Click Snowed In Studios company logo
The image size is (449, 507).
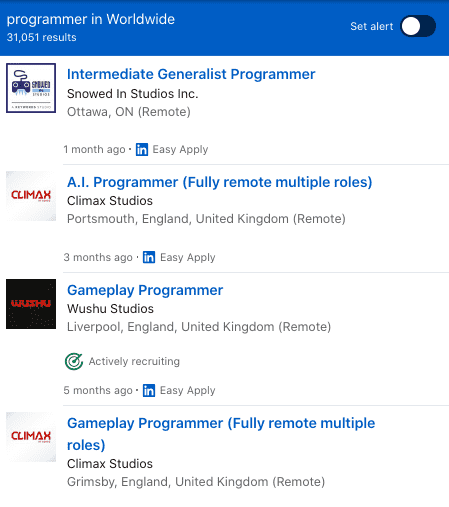(x=31, y=88)
